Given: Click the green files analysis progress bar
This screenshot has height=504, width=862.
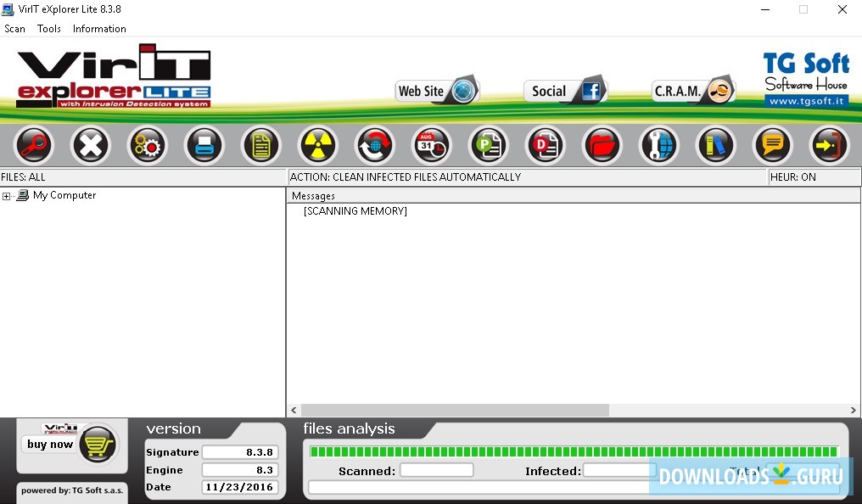Looking at the screenshot, I should pos(574,451).
